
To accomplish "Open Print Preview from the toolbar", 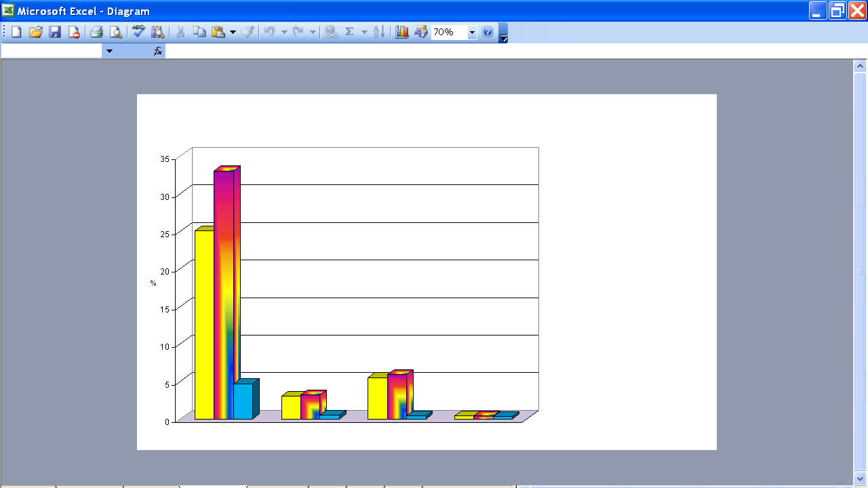I will tap(116, 32).
